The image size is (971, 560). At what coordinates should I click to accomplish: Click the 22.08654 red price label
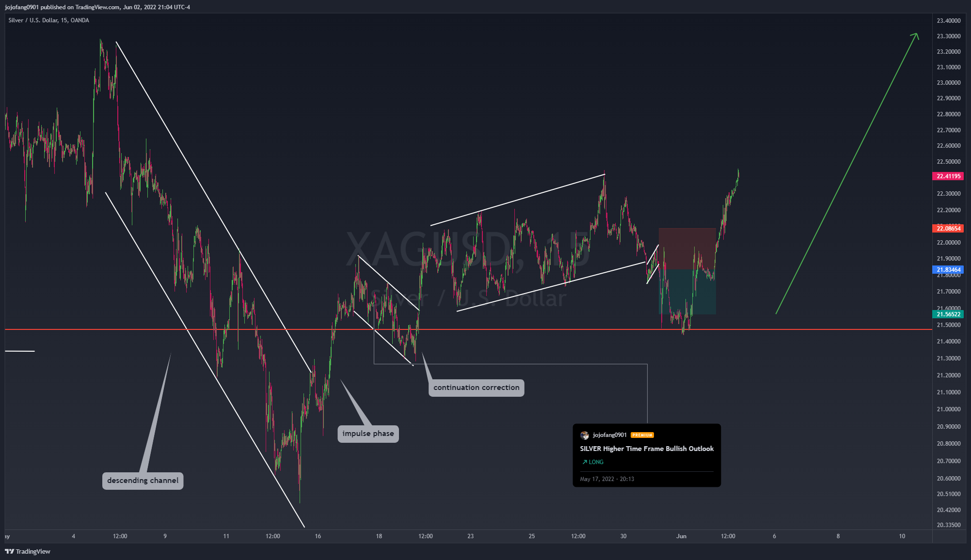tap(948, 229)
